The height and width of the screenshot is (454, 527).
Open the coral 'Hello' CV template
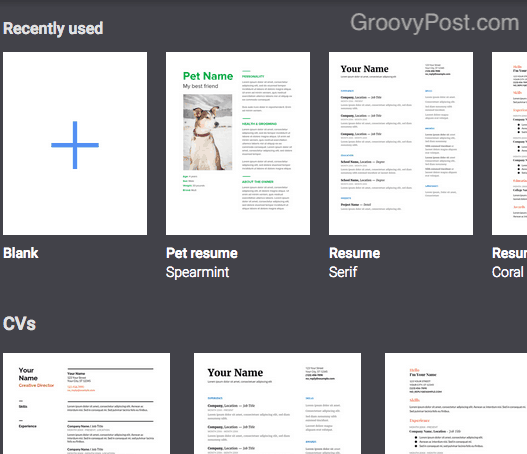(456, 403)
